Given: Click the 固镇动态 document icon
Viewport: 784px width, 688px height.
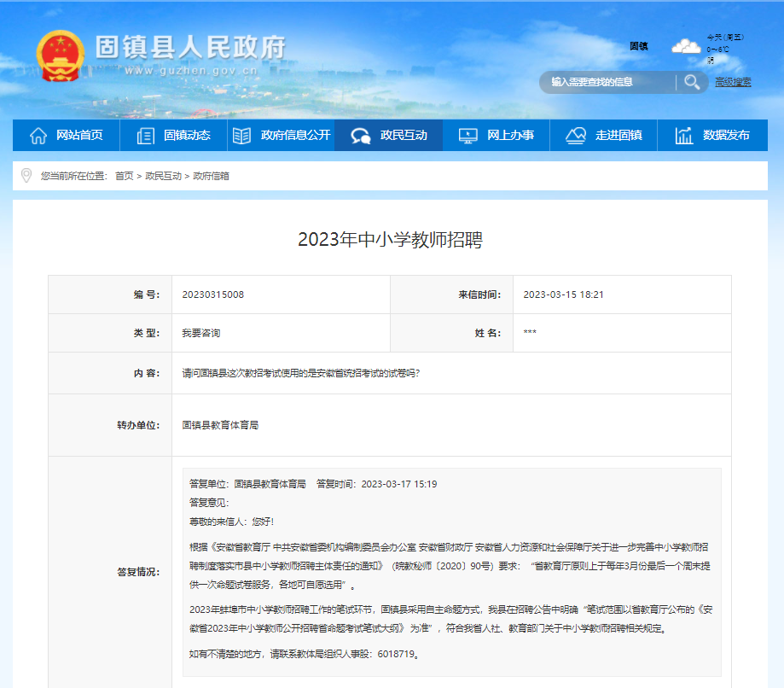Looking at the screenshot, I should click(x=146, y=136).
